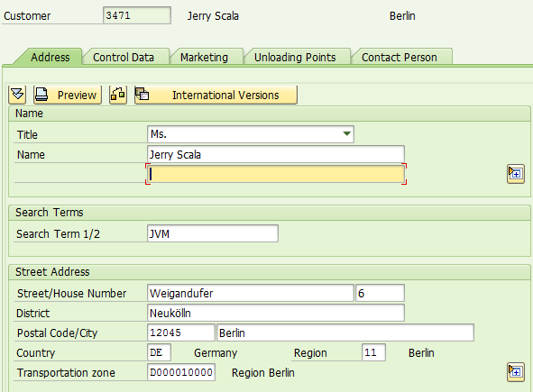Open the Marketing tab

(x=204, y=57)
